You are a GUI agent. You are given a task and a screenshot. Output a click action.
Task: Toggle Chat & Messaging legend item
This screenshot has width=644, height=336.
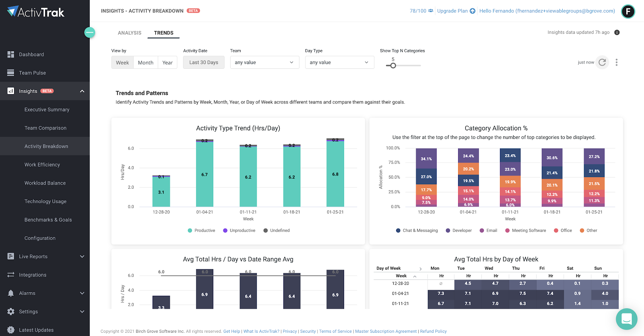coord(417,231)
